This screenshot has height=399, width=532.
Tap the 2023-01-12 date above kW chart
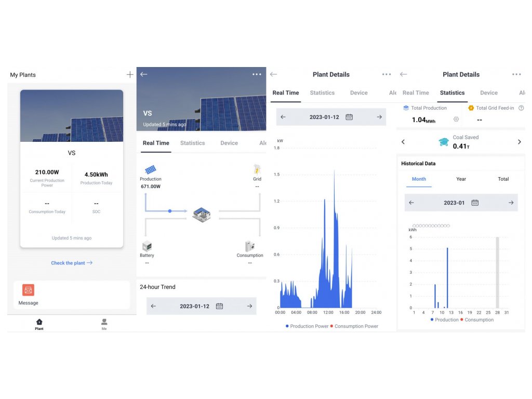tap(324, 117)
